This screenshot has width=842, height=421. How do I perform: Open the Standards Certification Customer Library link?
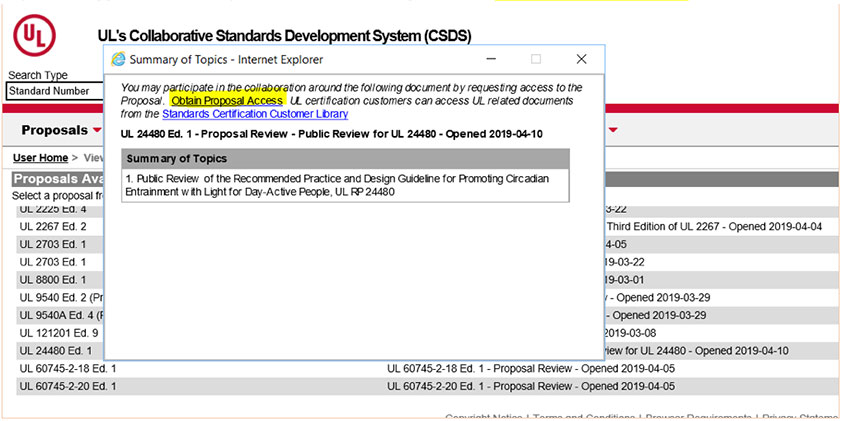click(255, 114)
